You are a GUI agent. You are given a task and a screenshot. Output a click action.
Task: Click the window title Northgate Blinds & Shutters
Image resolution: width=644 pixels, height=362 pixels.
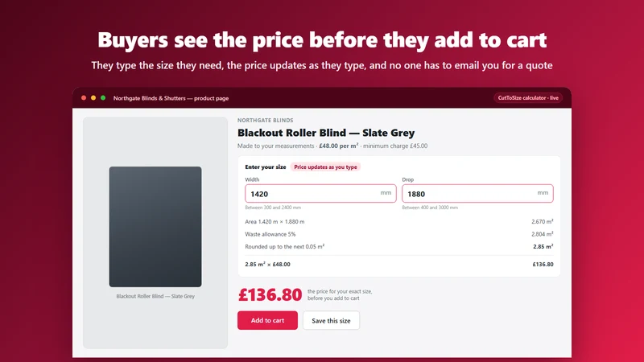[171, 98]
